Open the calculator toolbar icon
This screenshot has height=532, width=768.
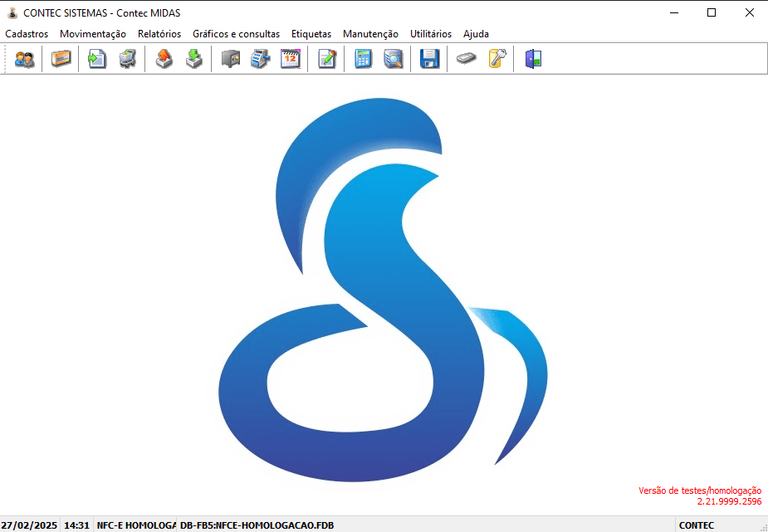pyautogui.click(x=363, y=59)
